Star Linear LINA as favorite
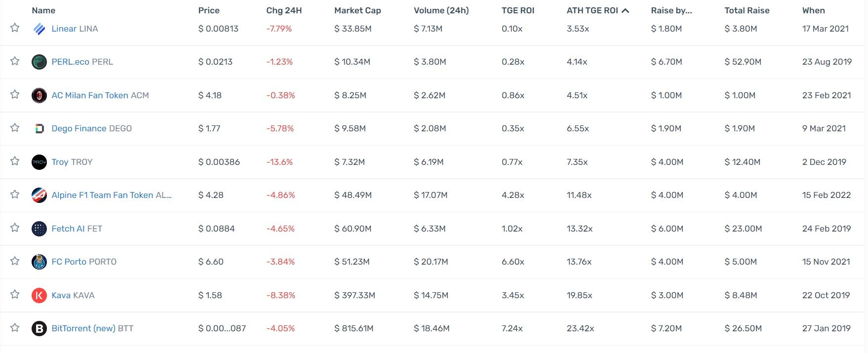The height and width of the screenshot is (353, 868). [15, 28]
